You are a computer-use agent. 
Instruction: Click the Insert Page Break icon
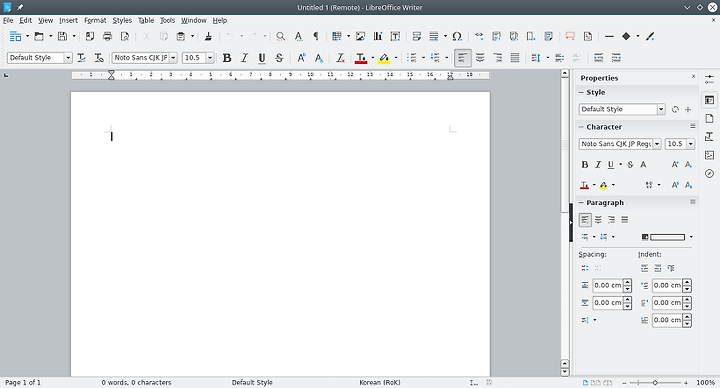[416, 36]
